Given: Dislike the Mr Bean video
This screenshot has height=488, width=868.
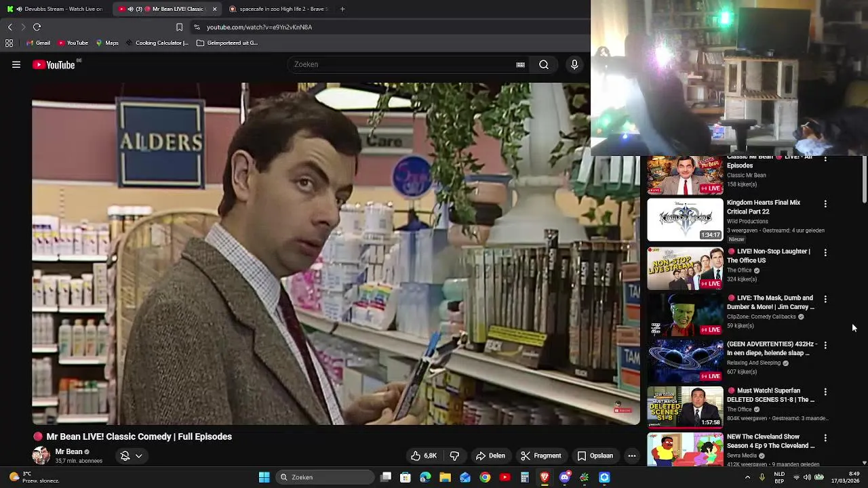Looking at the screenshot, I should (455, 455).
